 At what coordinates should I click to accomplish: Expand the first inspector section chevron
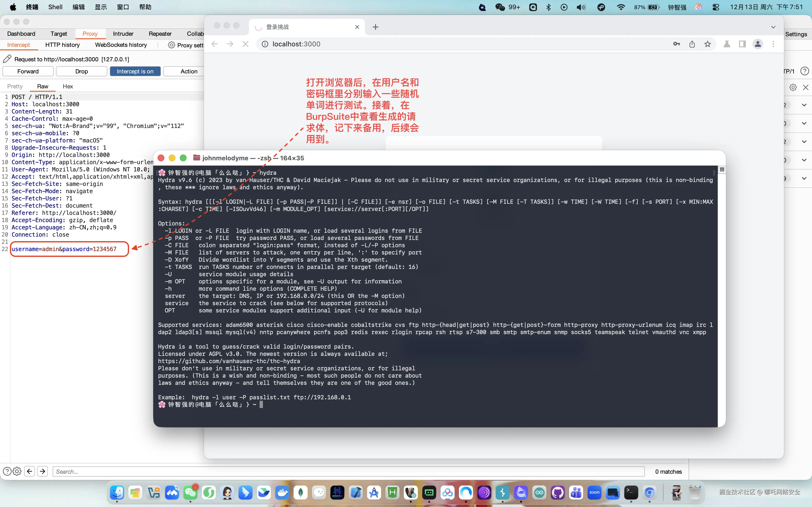(x=804, y=105)
